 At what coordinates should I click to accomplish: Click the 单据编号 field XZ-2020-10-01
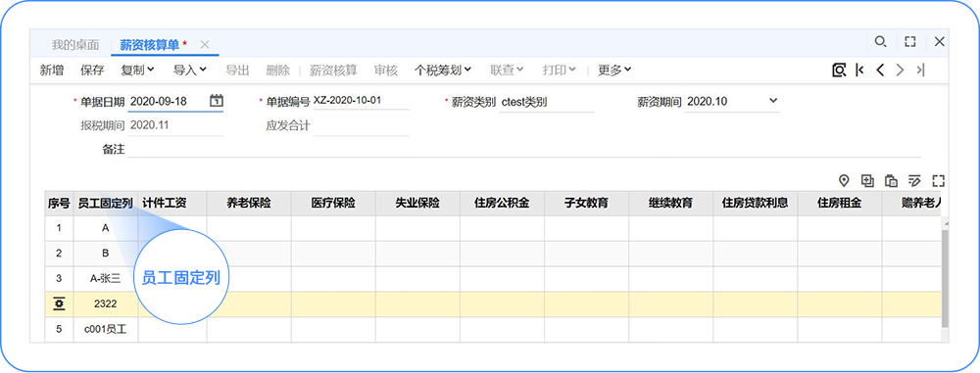pyautogui.click(x=361, y=101)
